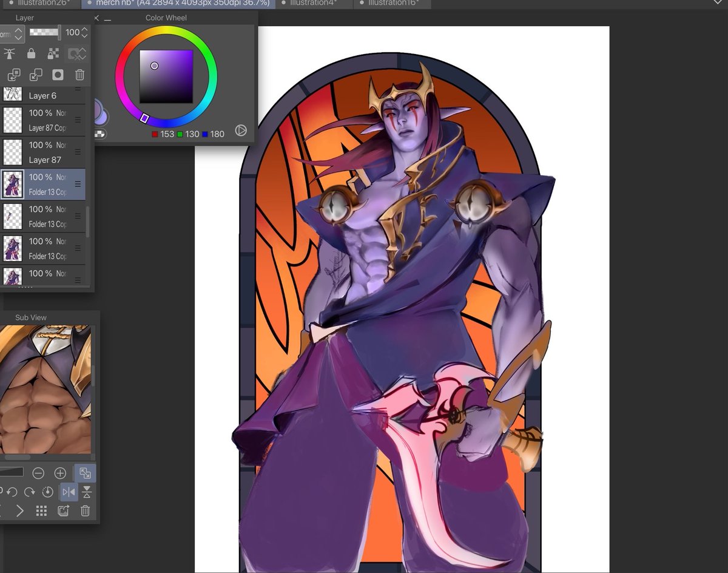Click the grip handle on Layer 87 row
This screenshot has height=573, width=728.
pos(78,152)
